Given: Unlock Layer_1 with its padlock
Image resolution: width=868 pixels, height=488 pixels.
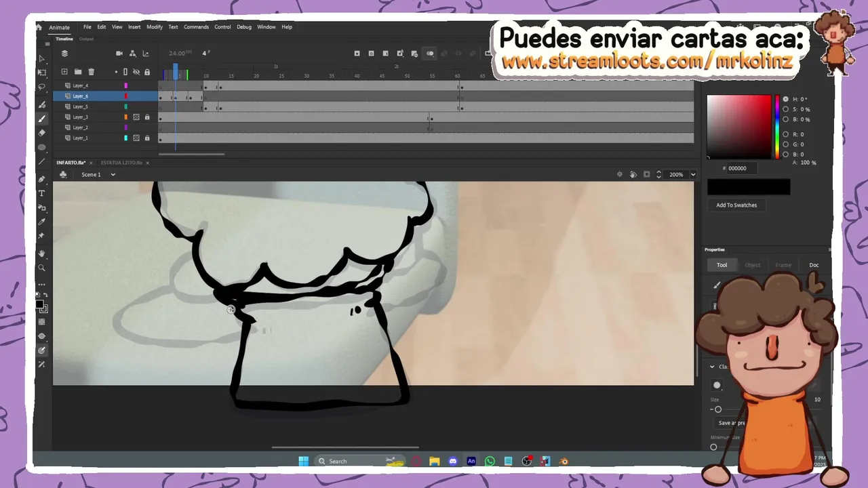Looking at the screenshot, I should click(x=147, y=138).
